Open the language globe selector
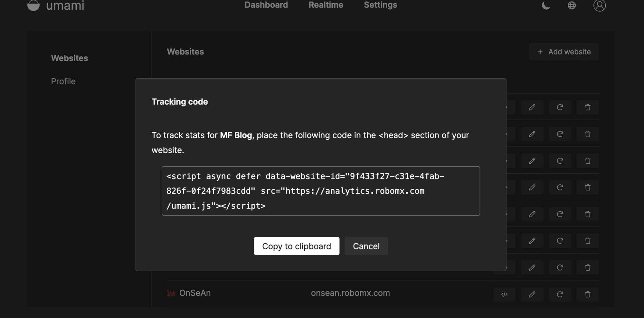644x318 pixels. (572, 5)
